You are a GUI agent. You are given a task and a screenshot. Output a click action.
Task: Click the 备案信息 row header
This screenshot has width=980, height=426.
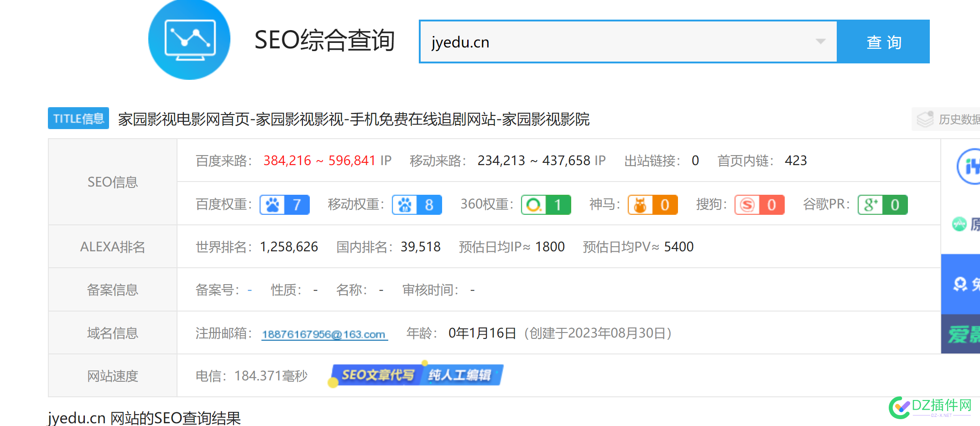tap(113, 290)
